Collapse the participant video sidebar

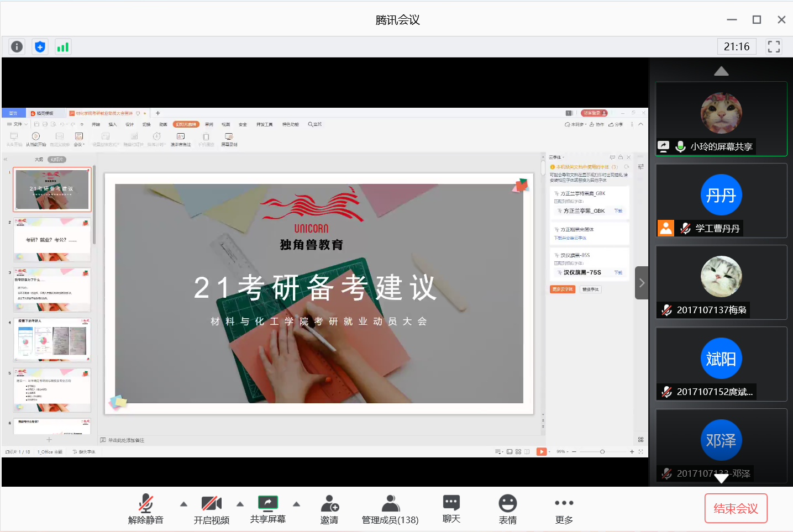(x=642, y=283)
